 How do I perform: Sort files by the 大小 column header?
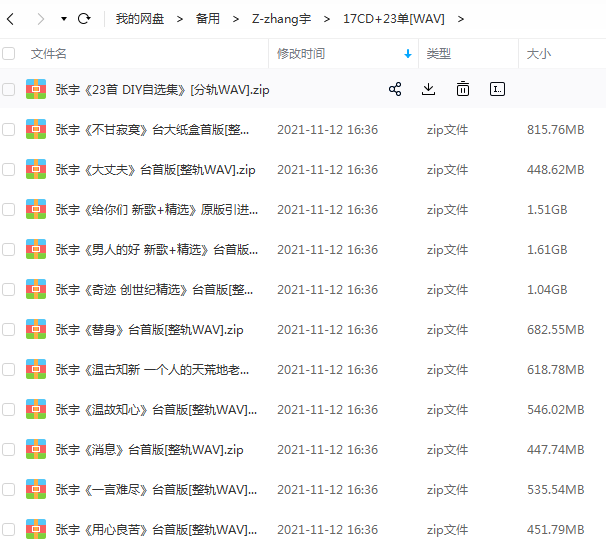pos(539,54)
